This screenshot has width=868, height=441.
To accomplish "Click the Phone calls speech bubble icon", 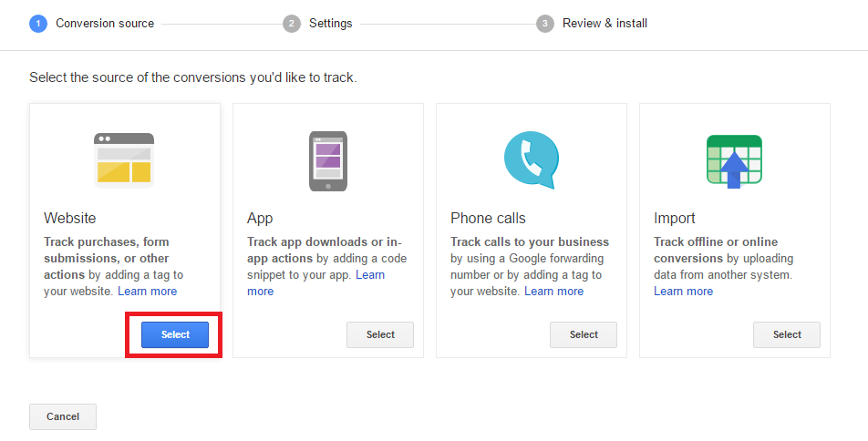I will [532, 160].
